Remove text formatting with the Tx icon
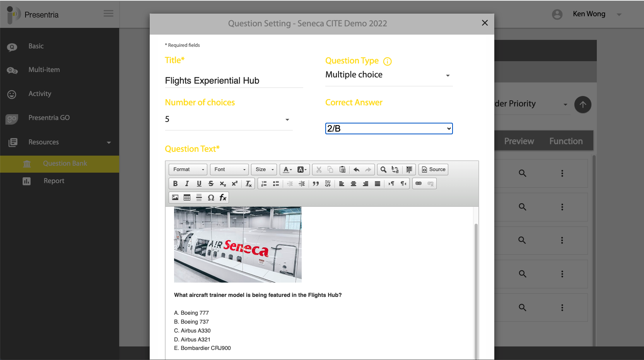644x360 pixels. [x=248, y=183]
